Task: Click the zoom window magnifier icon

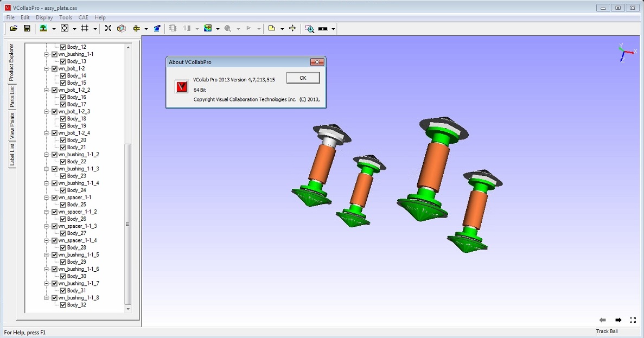Action: coord(310,29)
